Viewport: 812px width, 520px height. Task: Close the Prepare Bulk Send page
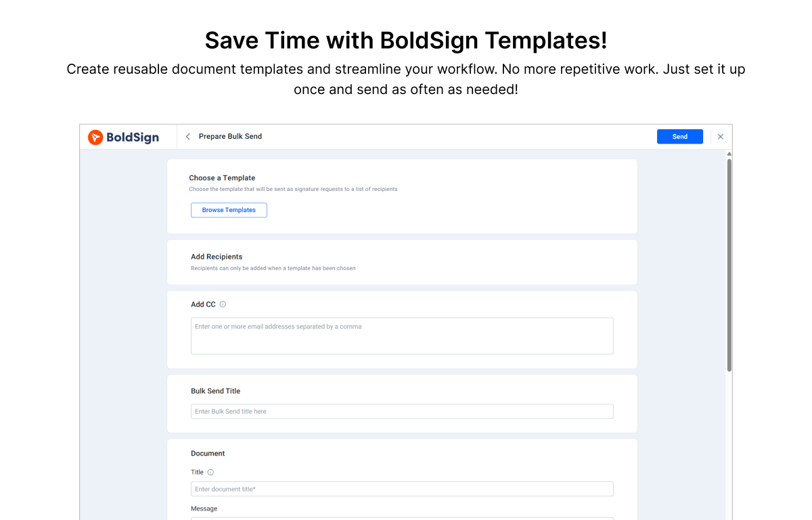point(721,137)
